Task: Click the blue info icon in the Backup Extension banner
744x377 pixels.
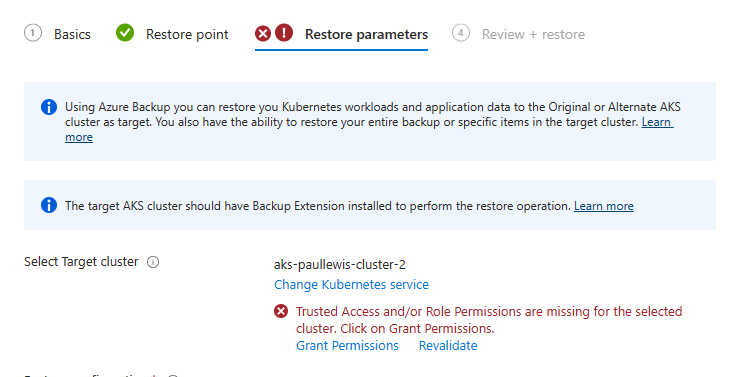Action: coord(49,205)
